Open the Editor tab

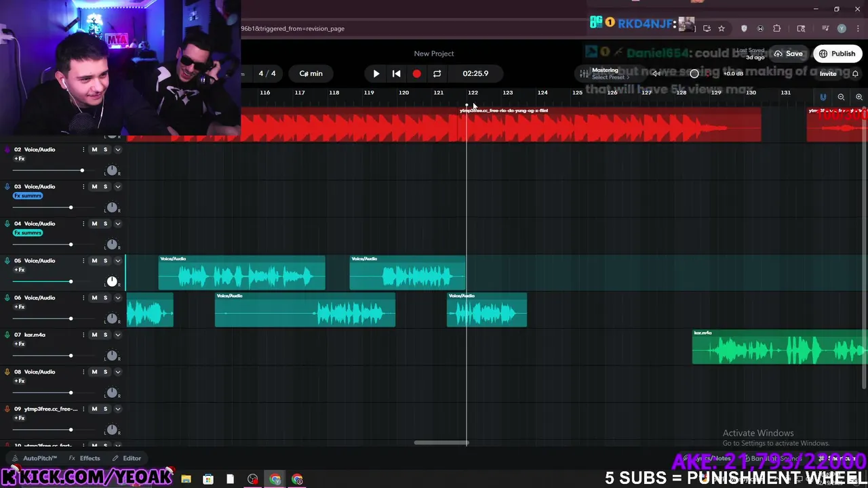[127, 458]
